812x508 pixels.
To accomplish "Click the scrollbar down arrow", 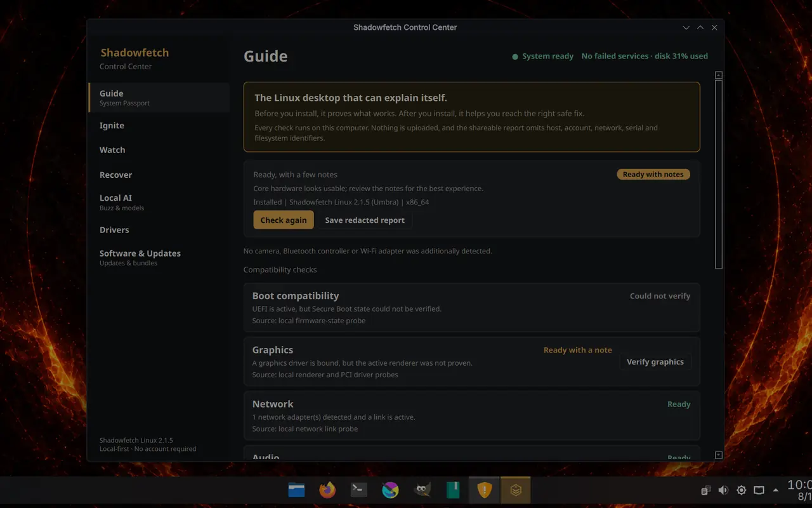I will click(x=719, y=455).
